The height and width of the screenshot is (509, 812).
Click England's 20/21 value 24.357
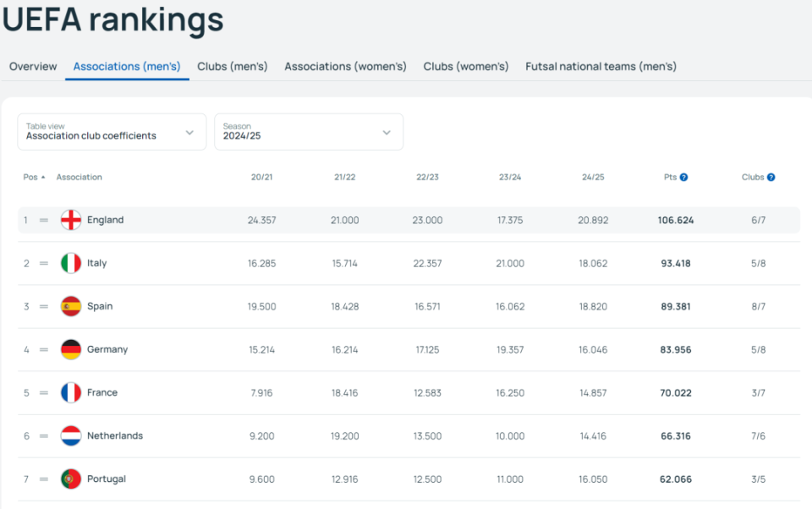point(262,221)
